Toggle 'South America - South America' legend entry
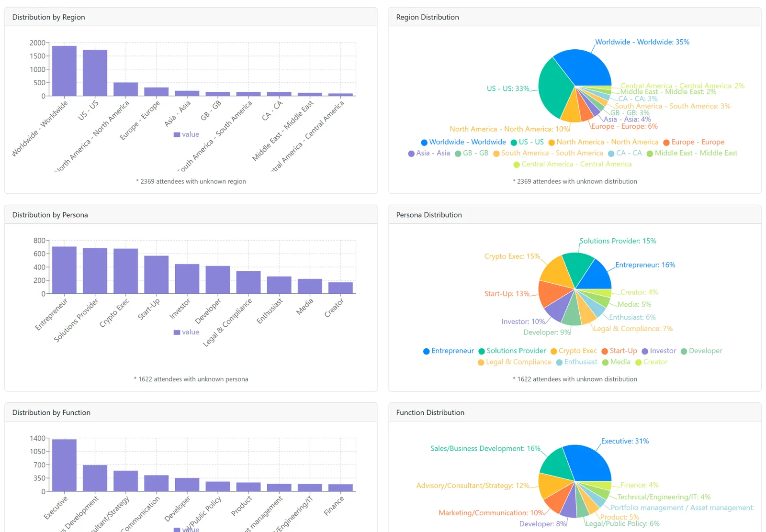This screenshot has width=766, height=532. tap(548, 153)
